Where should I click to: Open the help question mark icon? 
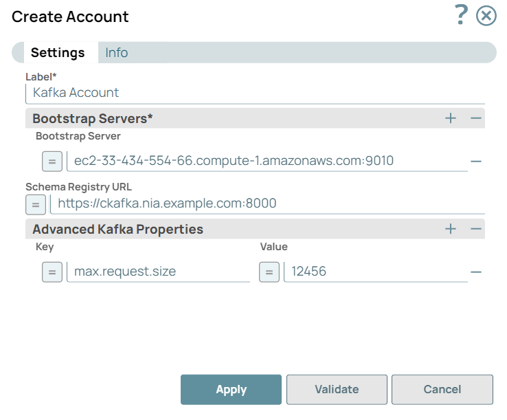461,15
